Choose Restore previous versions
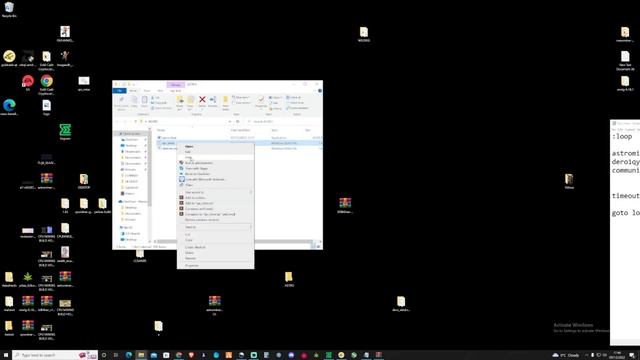The width and height of the screenshot is (640, 360). click(215, 220)
